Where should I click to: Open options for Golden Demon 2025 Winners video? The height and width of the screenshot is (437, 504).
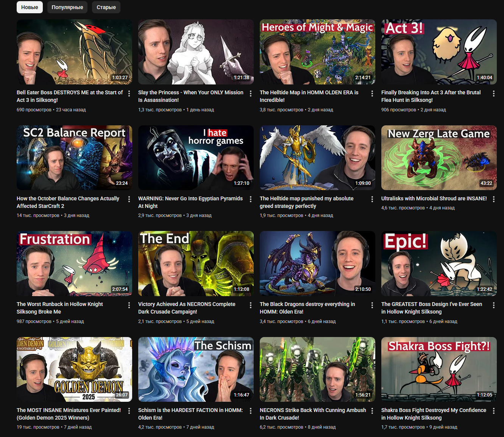pyautogui.click(x=129, y=411)
